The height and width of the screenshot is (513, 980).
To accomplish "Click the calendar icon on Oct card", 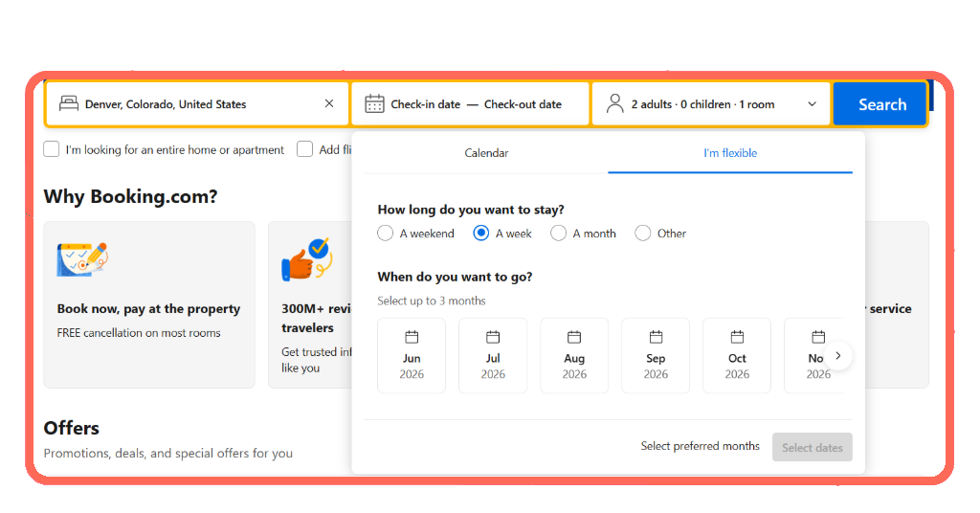I will point(737,338).
